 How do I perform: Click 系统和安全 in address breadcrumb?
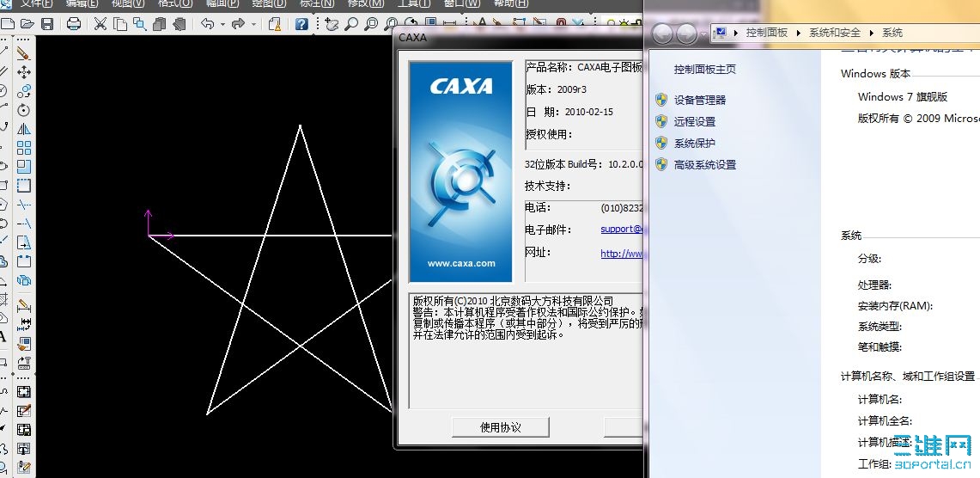point(835,33)
